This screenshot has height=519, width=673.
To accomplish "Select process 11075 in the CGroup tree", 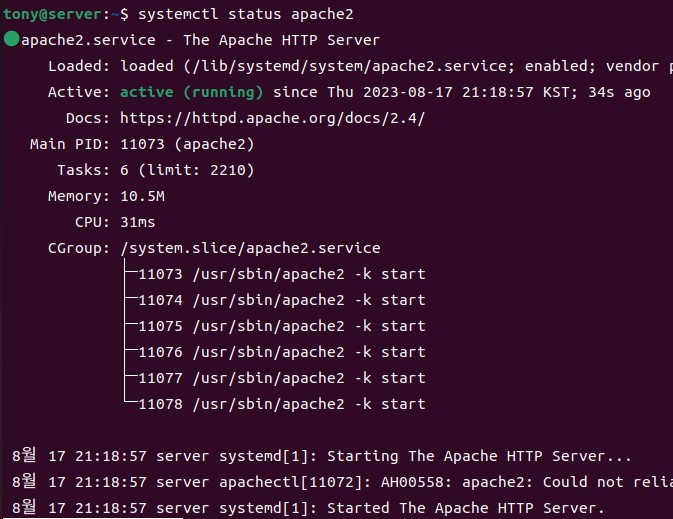I will (x=281, y=326).
